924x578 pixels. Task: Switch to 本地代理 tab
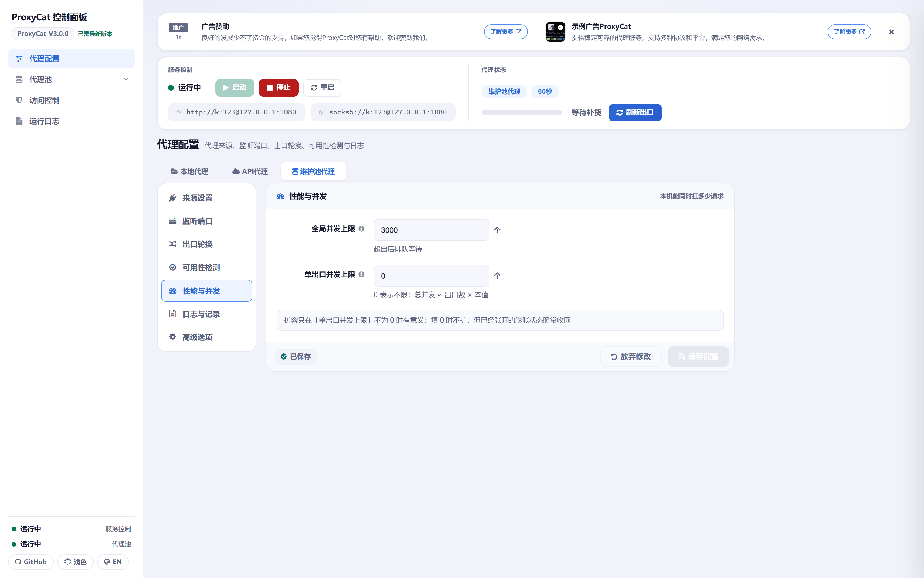point(189,172)
